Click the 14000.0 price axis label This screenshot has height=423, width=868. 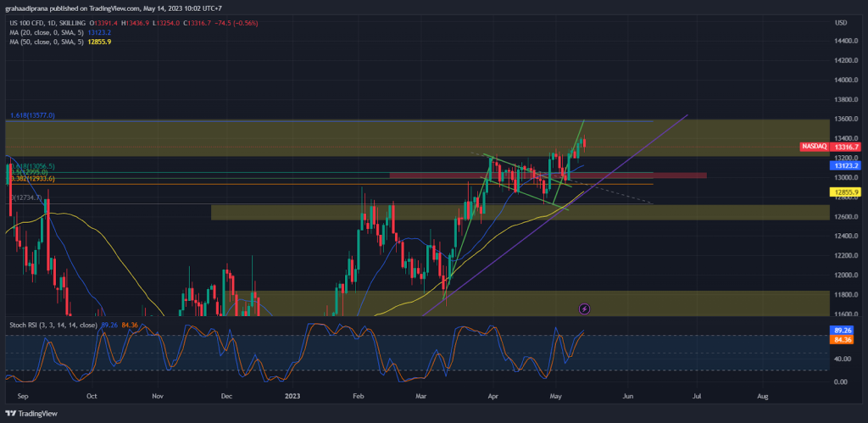[x=847, y=80]
